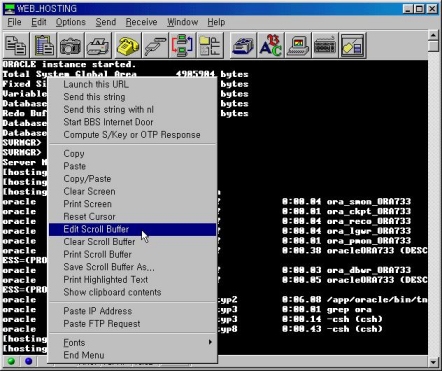
Task: Click the window with tag toolbar icon
Action: pos(353,45)
